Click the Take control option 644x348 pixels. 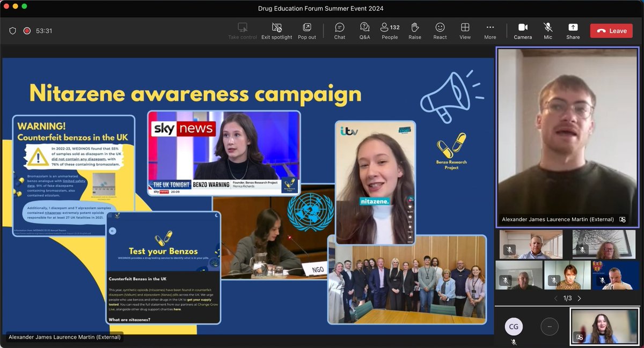click(243, 31)
